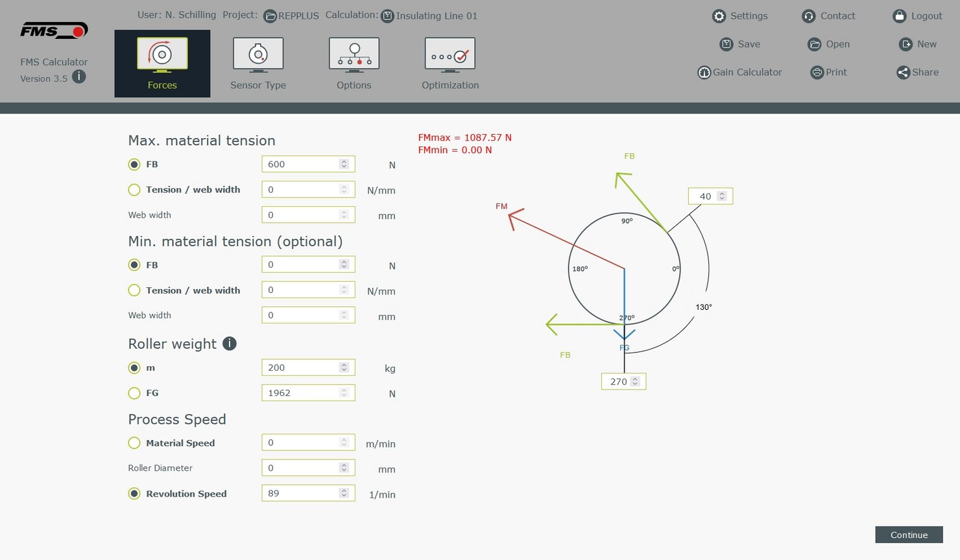Click the version info icon
The image size is (960, 560).
point(78,76)
